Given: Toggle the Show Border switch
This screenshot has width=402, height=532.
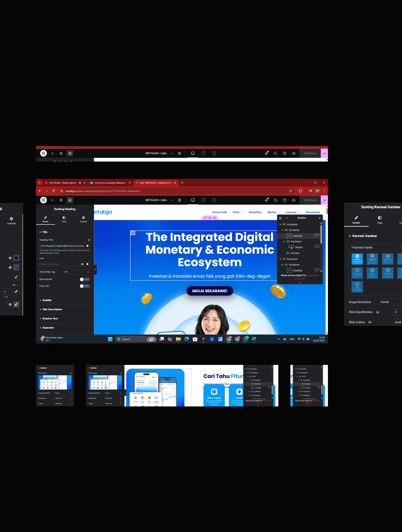Looking at the screenshot, I should point(85,279).
